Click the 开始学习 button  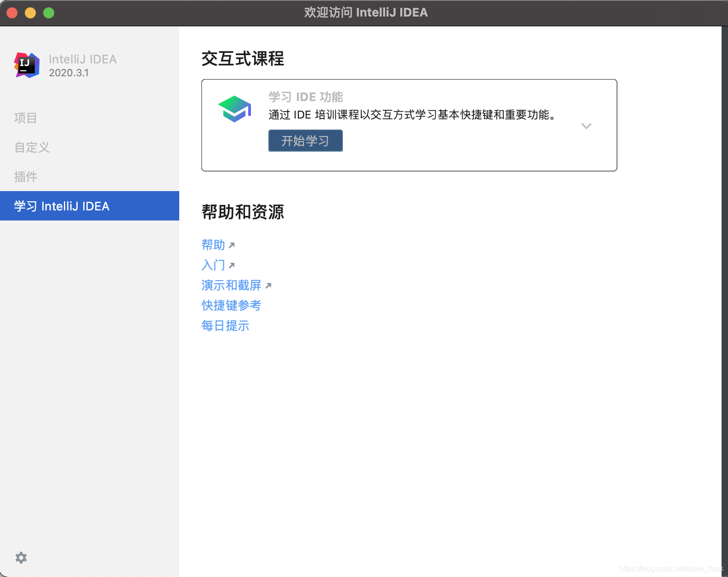(x=306, y=141)
